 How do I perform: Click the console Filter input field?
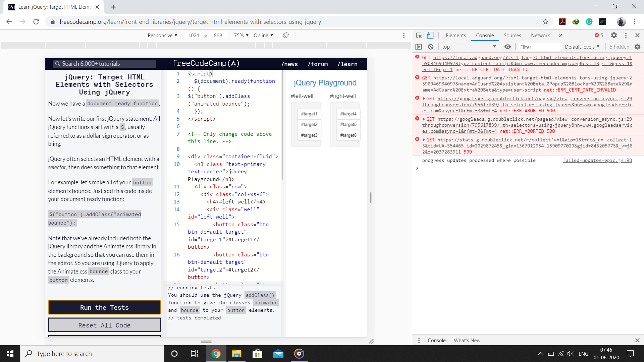[x=540, y=47]
